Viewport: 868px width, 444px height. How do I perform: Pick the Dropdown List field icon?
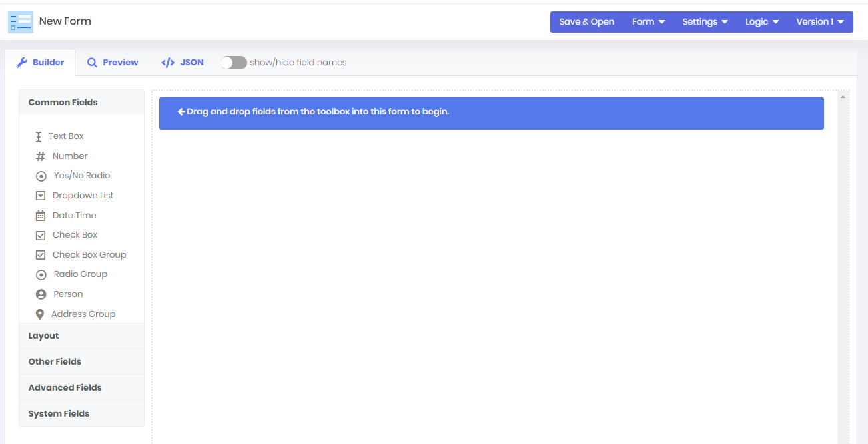point(40,196)
